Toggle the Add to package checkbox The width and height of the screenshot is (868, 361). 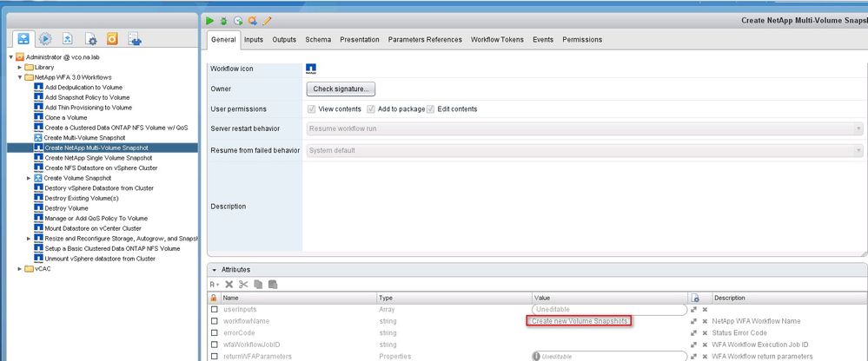(371, 109)
